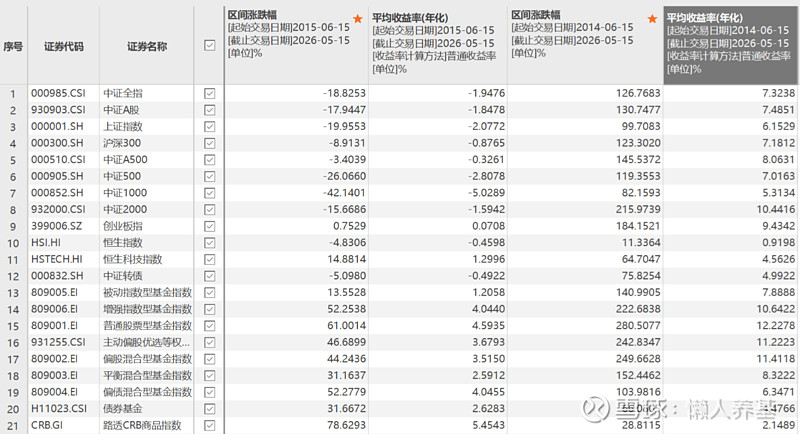The height and width of the screenshot is (434, 800).
Task: Click the annualized value 0.9198 for 恒生指数
Action: [779, 243]
